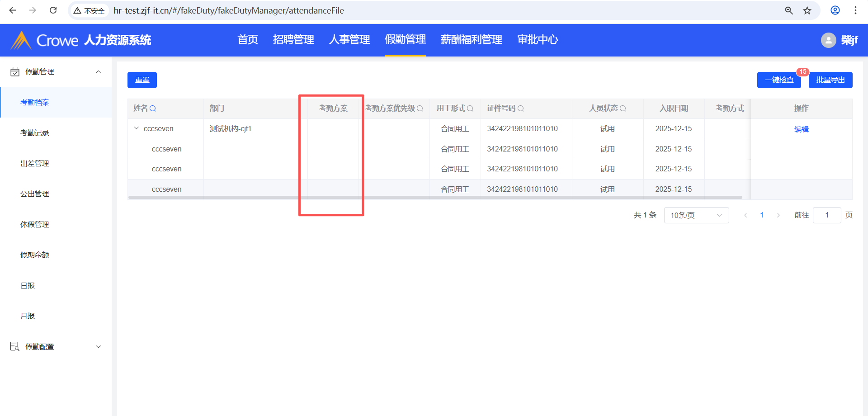Open the browser three-dot menu
The height and width of the screenshot is (416, 868).
[x=855, y=10]
